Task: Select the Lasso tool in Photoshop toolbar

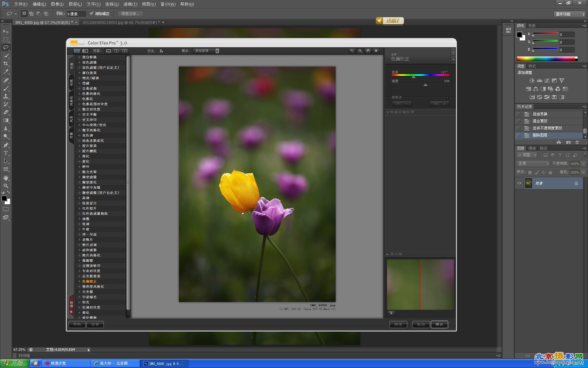Action: tap(6, 48)
